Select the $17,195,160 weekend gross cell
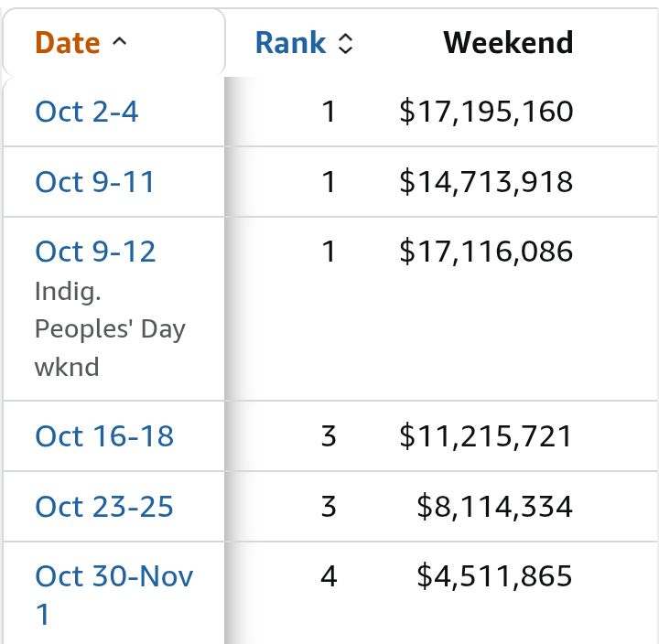659x644 pixels. tap(486, 112)
